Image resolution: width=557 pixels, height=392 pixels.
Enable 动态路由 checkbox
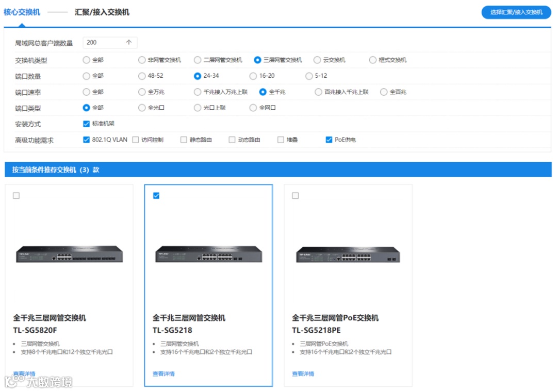[x=232, y=140]
